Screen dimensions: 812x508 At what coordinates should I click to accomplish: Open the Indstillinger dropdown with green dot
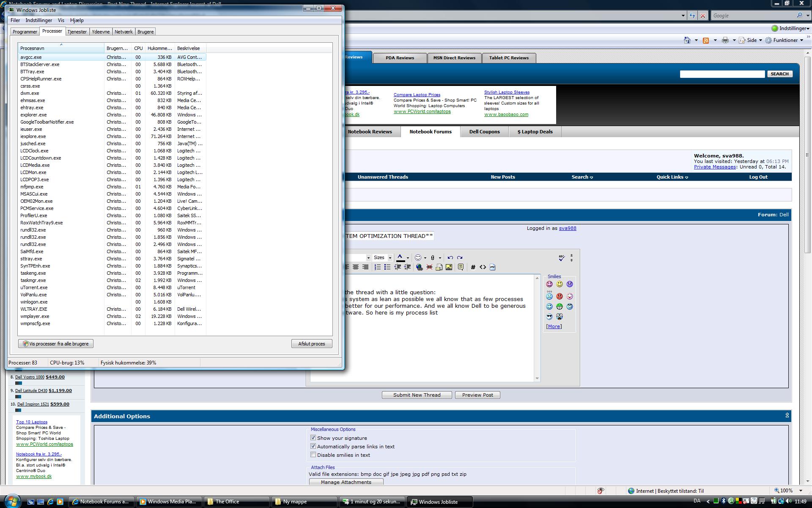[790, 28]
